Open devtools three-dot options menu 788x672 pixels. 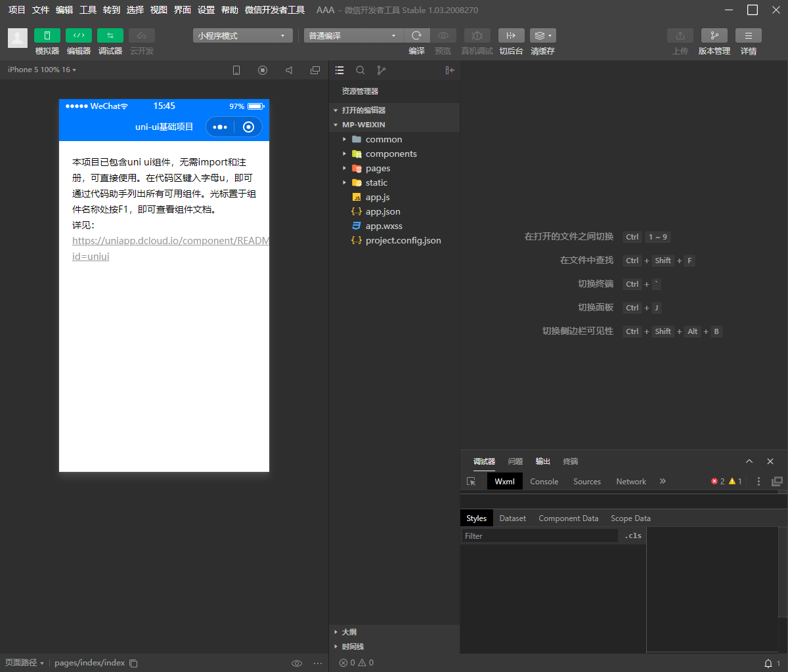(759, 481)
